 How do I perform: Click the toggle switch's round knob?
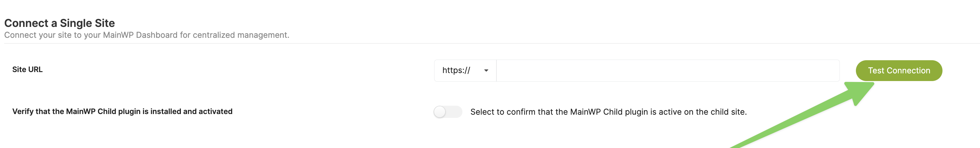tap(440, 112)
